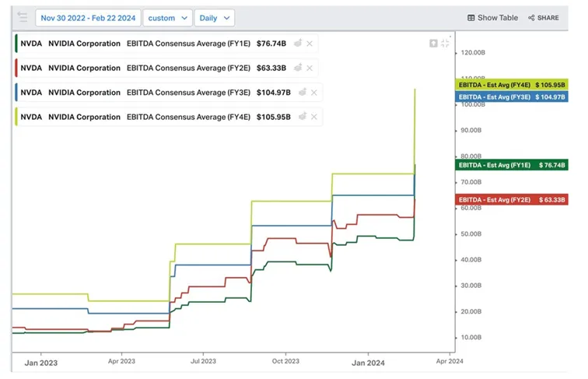The width and height of the screenshot is (588, 379).
Task: Remove the FY4E EBITDA series
Action: pyautogui.click(x=314, y=117)
